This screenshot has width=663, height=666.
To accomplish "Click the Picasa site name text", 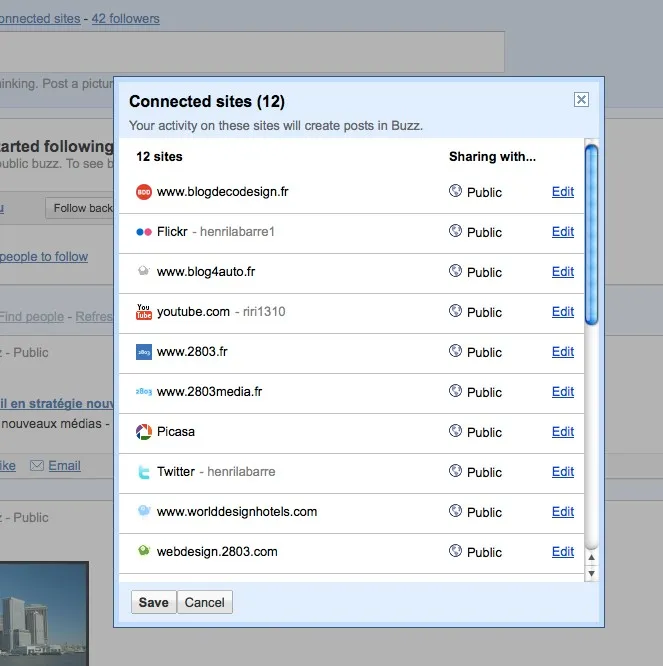I will [176, 432].
